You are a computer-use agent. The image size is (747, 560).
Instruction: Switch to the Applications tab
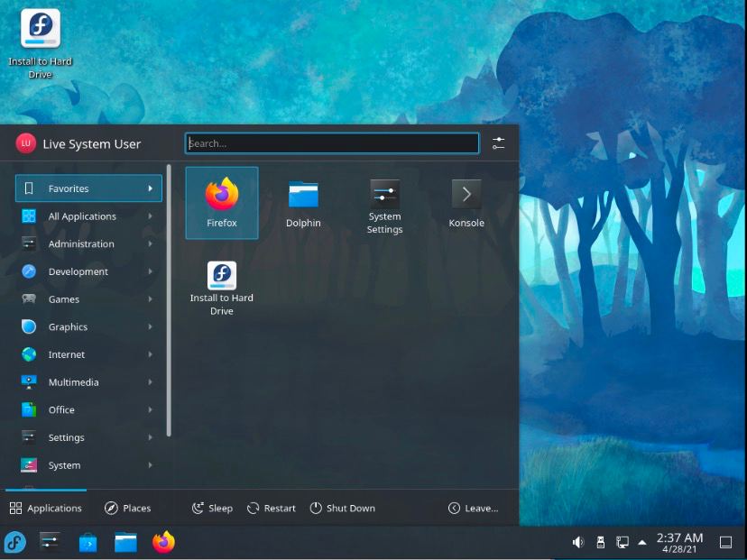tap(46, 508)
